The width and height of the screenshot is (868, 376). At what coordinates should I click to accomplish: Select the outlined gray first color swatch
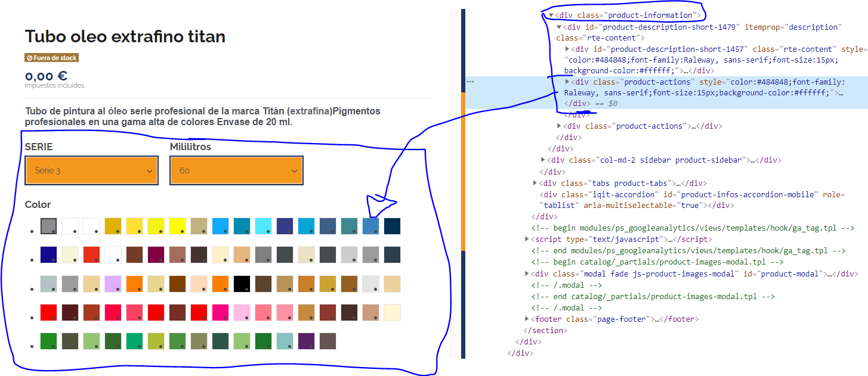(48, 226)
